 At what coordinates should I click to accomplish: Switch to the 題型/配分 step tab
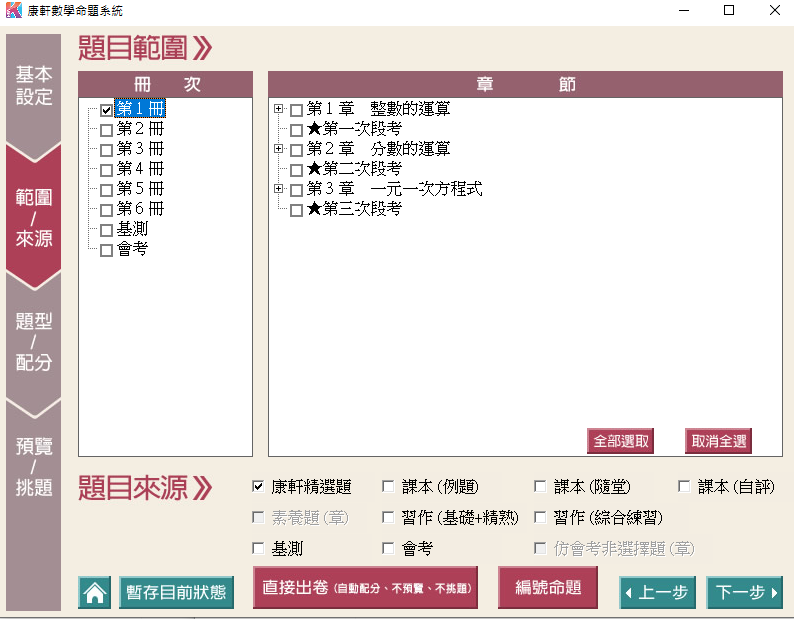click(x=33, y=341)
